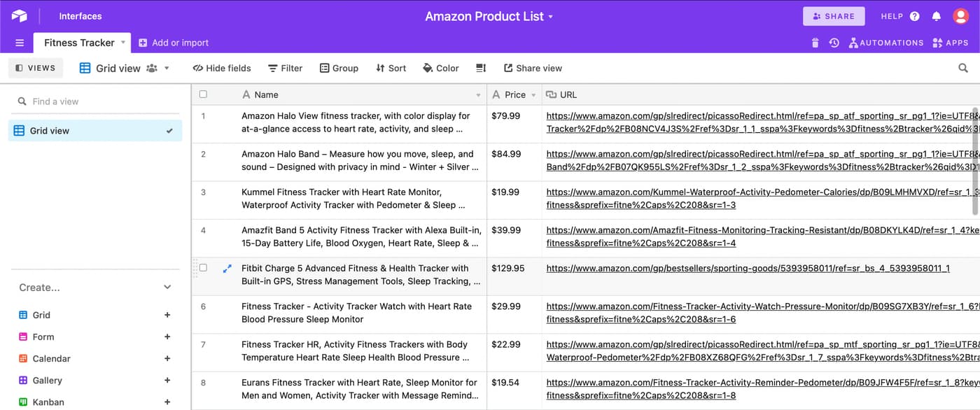Open the HELP menu
980x410 pixels.
[x=899, y=16]
